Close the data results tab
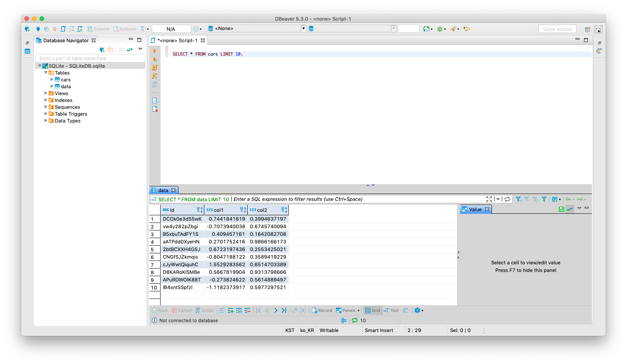This screenshot has height=364, width=627. (x=173, y=190)
